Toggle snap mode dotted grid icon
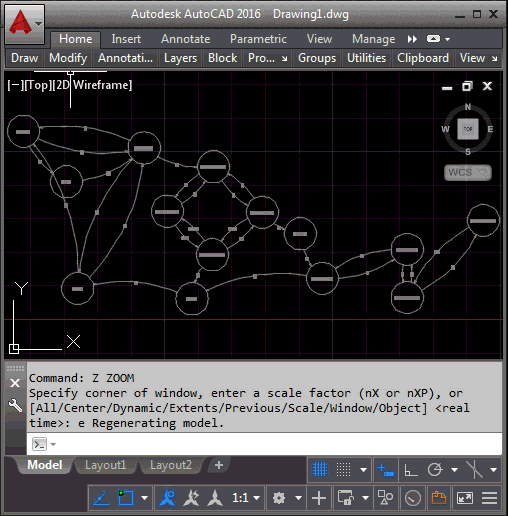 (x=343, y=470)
